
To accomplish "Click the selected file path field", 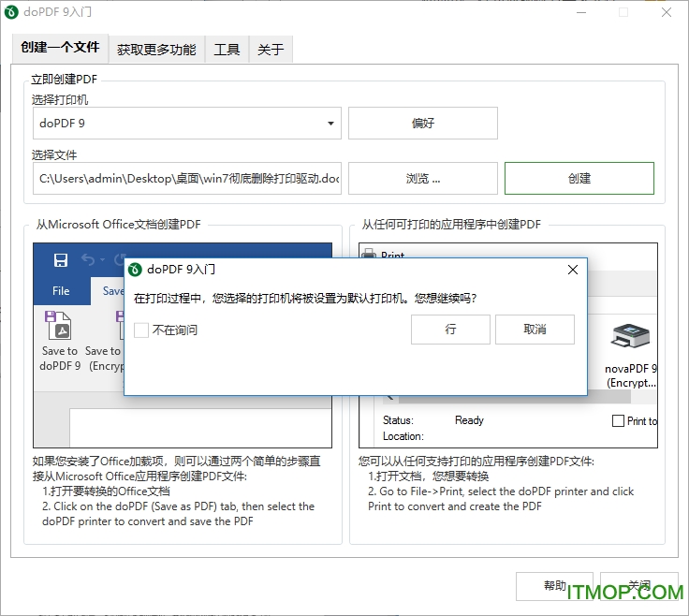I will tap(186, 179).
